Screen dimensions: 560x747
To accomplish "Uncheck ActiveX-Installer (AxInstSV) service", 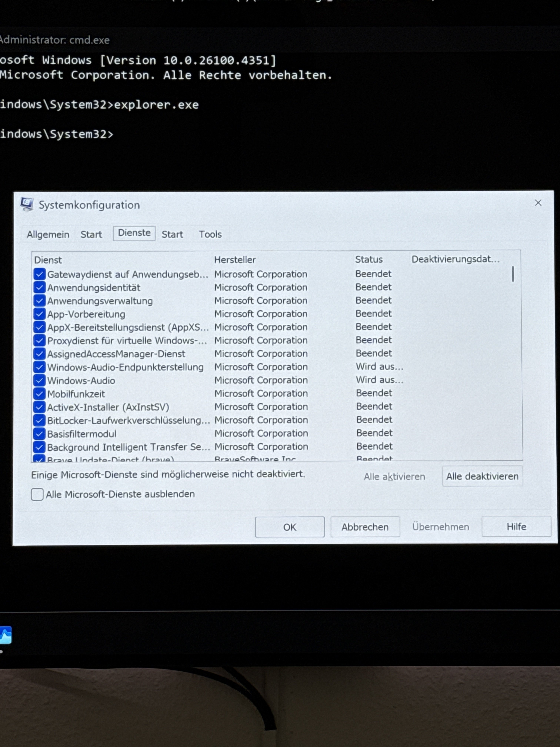I will click(39, 407).
